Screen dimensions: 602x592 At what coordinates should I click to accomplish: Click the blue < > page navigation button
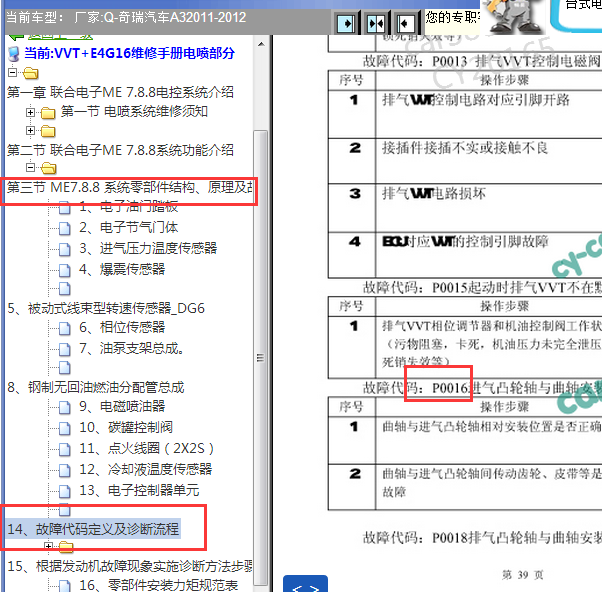[305, 584]
